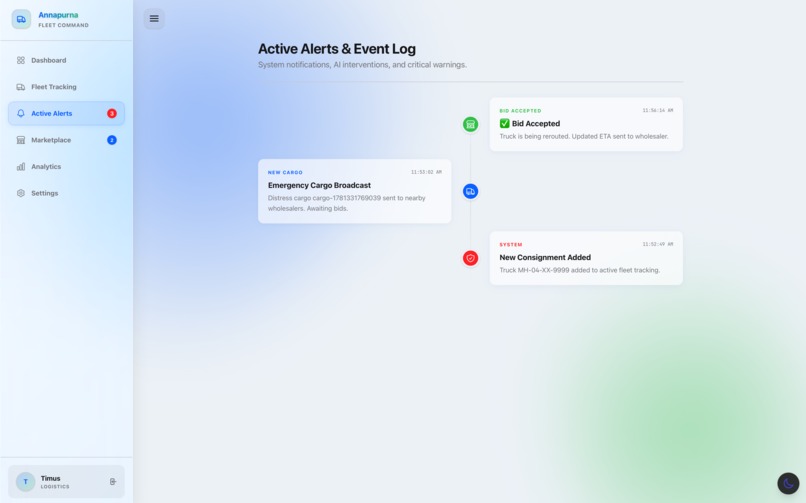
Task: Click the 'SYSTEM' red tag label
Action: [511, 244]
